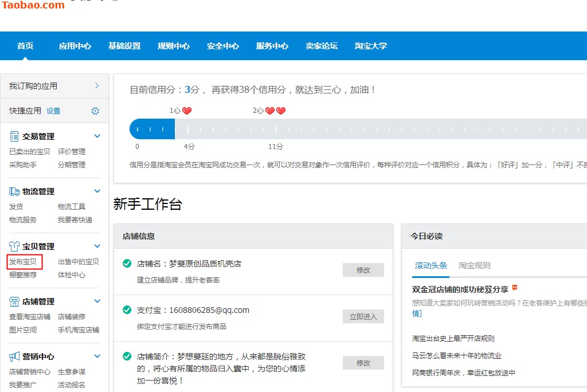587x392 pixels.
Task: Collapse the 宝贝管理 section chevron
Action: pyautogui.click(x=97, y=246)
